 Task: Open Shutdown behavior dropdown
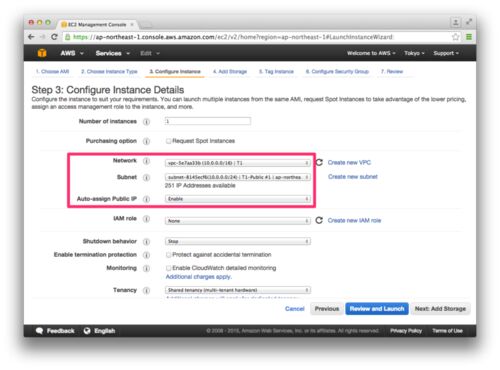point(238,241)
